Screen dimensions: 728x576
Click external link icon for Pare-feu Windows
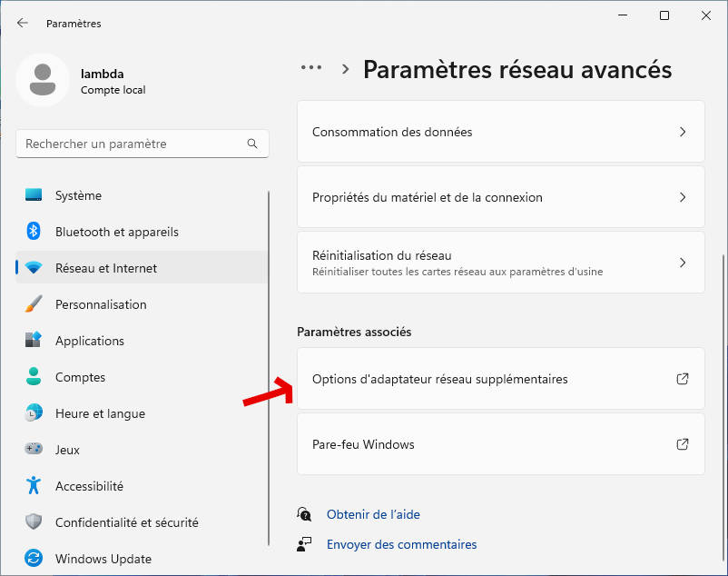(x=683, y=444)
